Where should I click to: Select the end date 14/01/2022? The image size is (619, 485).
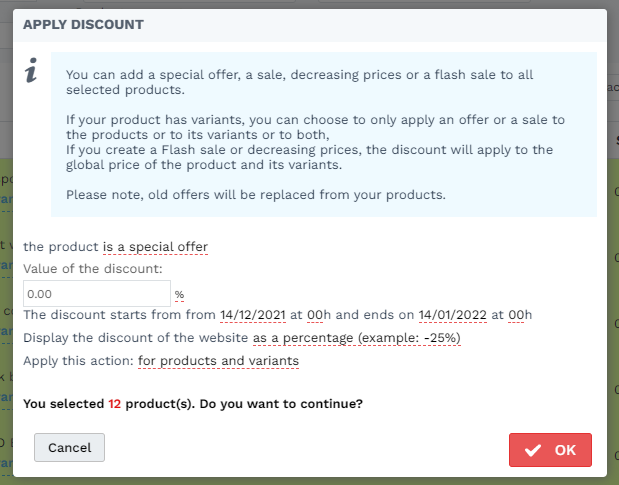452,315
